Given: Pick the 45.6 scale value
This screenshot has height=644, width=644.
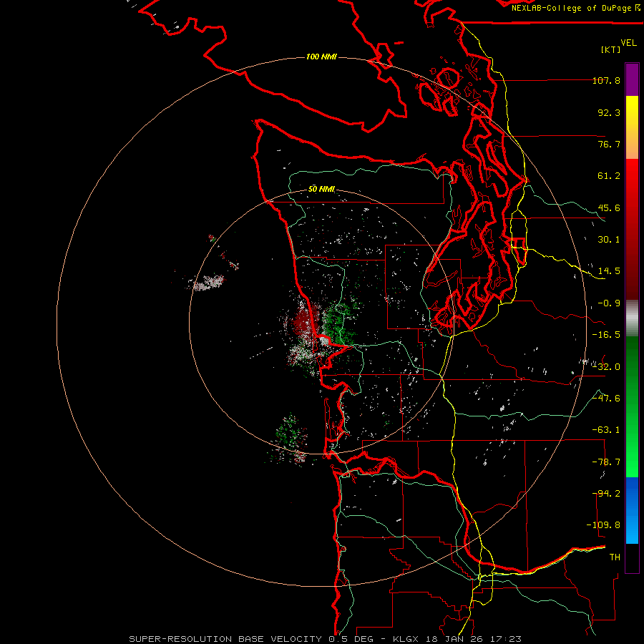Looking at the screenshot, I should coord(609,208).
